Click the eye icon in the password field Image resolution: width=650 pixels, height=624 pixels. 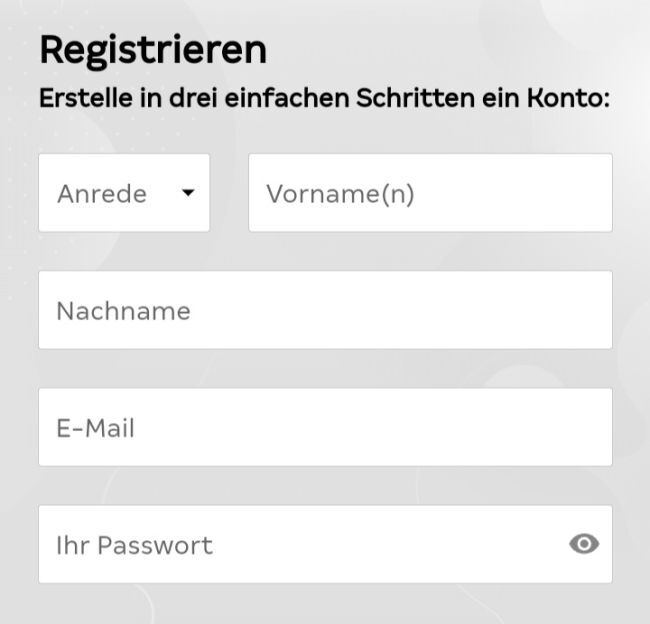(584, 544)
